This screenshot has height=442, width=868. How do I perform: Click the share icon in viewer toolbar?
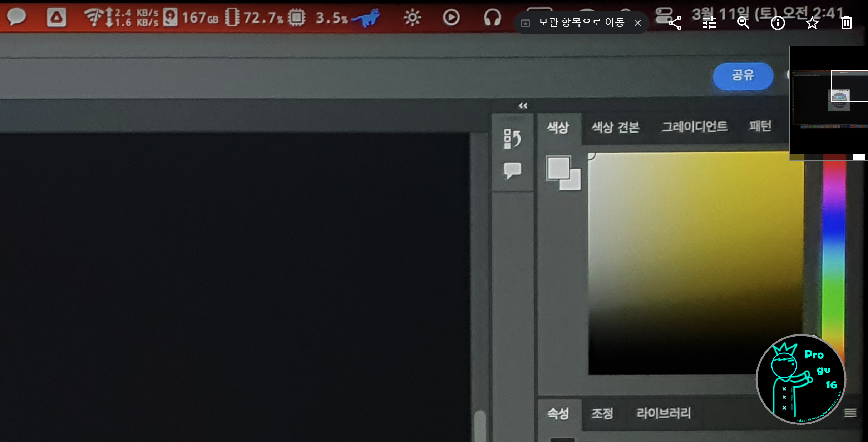pos(675,23)
